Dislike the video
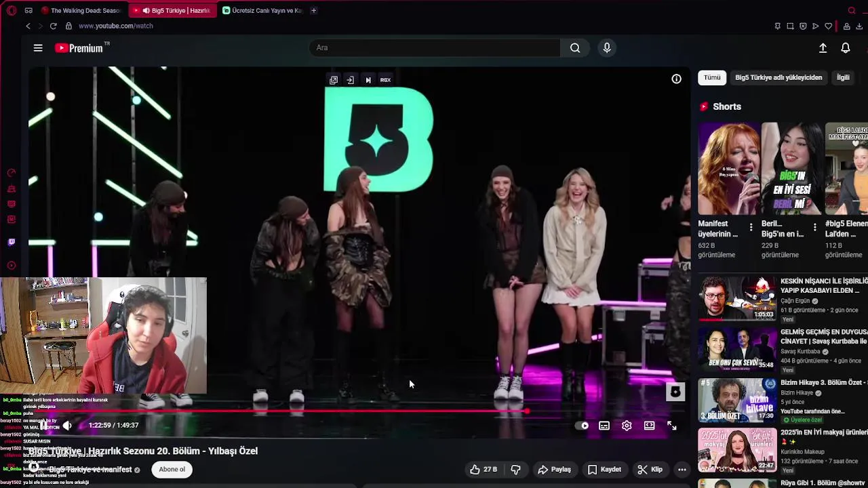 [x=515, y=469]
